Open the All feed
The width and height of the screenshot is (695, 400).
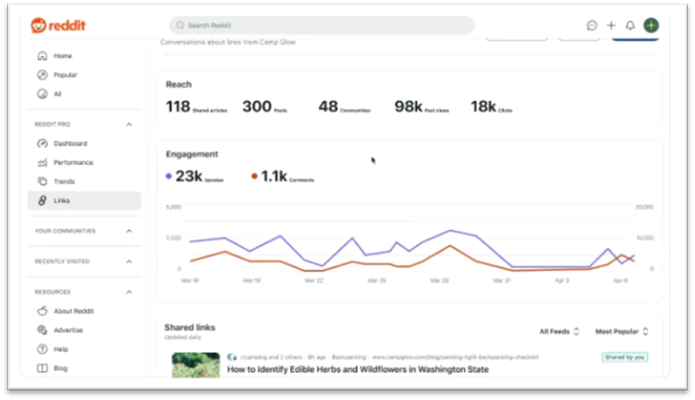pos(84,94)
